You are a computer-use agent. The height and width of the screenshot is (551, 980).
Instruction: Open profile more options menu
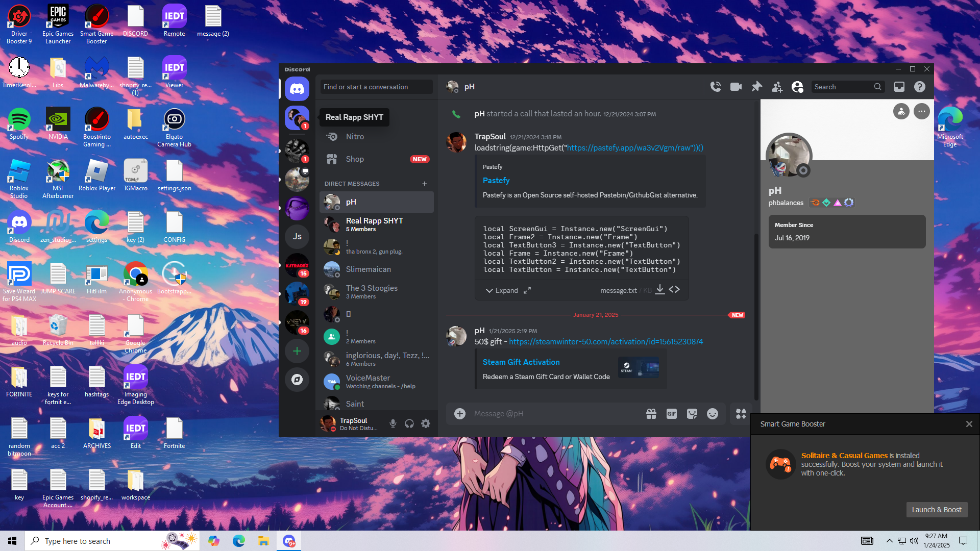coord(921,111)
